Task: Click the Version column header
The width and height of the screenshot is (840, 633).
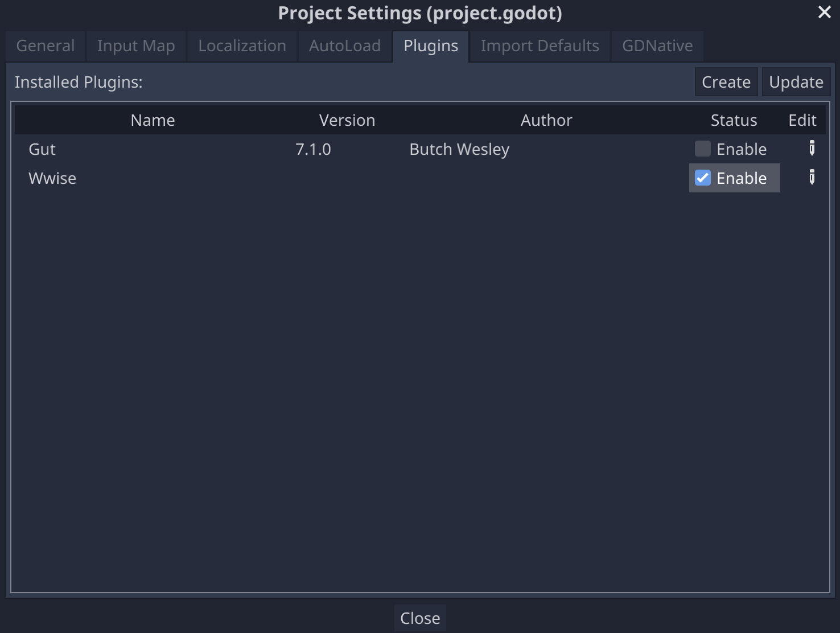Action: pos(347,120)
